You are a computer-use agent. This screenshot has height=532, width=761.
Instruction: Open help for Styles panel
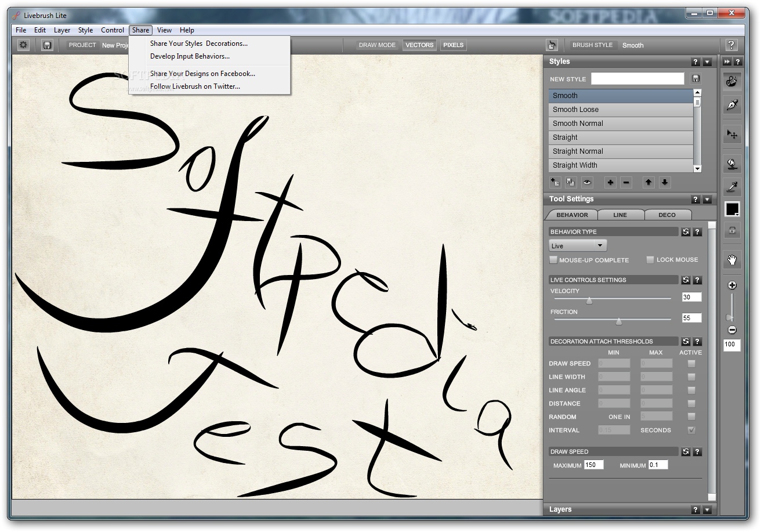(x=695, y=61)
